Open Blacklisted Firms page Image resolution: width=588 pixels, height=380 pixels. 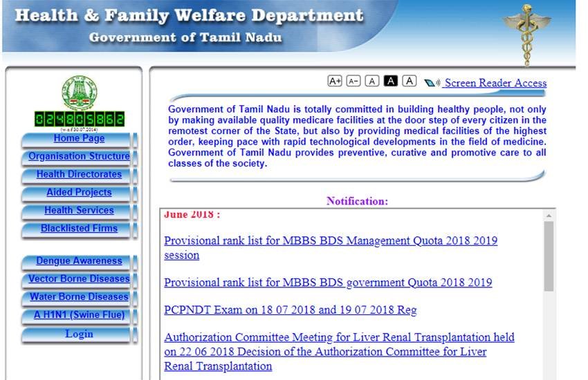(79, 229)
